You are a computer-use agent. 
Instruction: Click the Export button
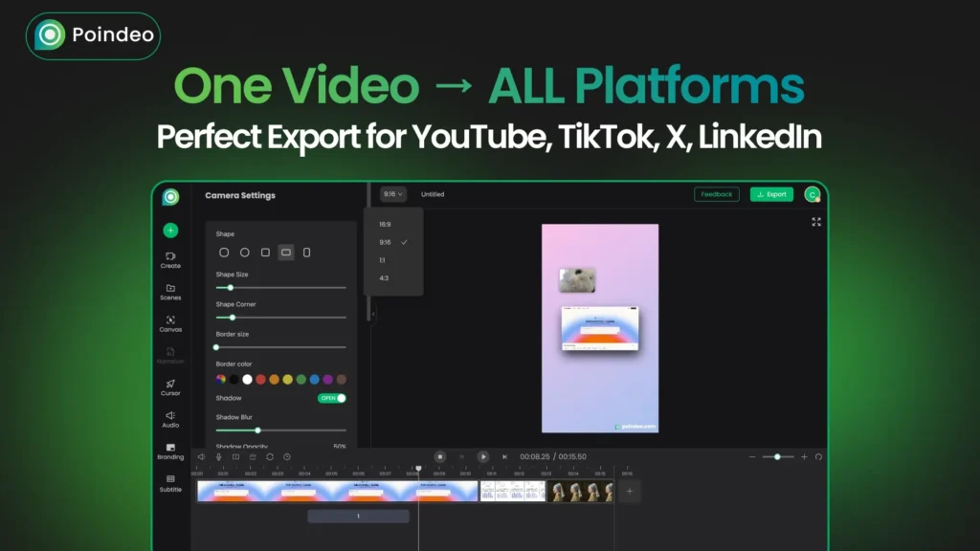point(771,194)
